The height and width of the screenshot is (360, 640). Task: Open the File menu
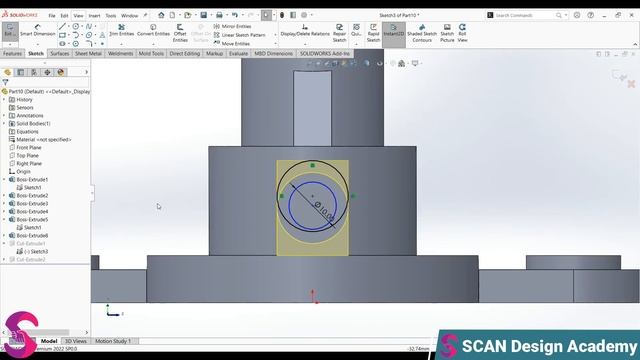point(52,16)
